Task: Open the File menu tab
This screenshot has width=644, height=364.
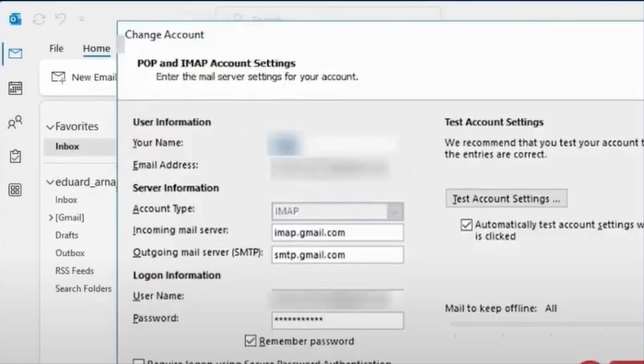Action: pos(56,49)
